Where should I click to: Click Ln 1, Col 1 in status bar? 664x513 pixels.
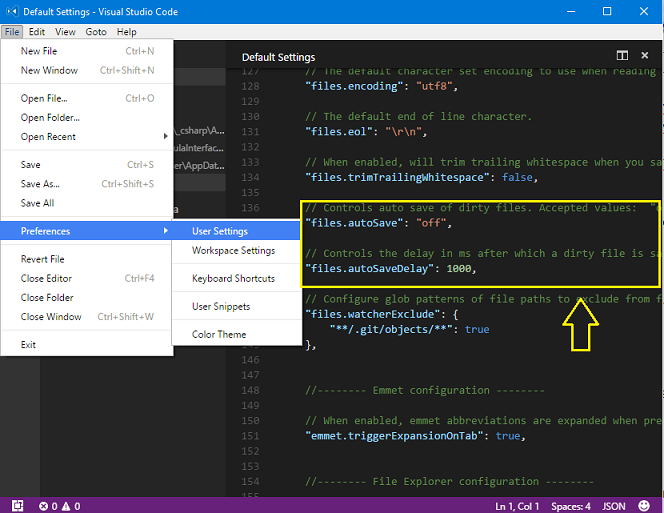click(517, 506)
